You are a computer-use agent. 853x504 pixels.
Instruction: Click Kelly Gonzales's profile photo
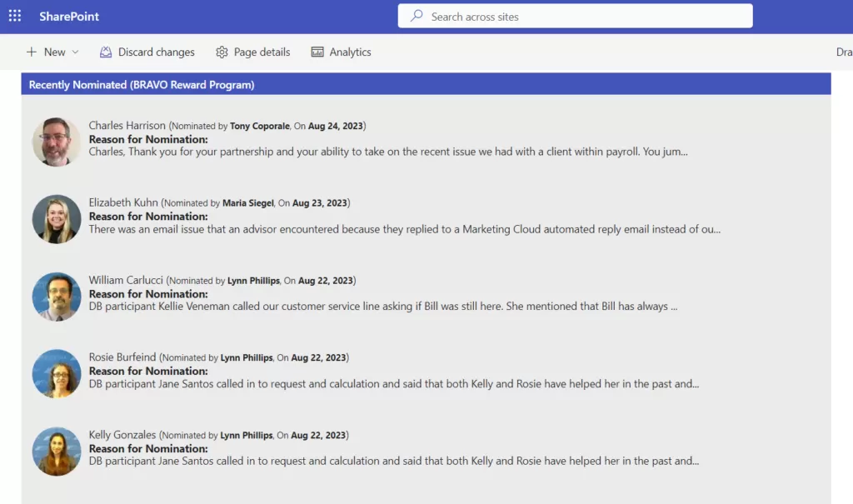click(x=57, y=452)
